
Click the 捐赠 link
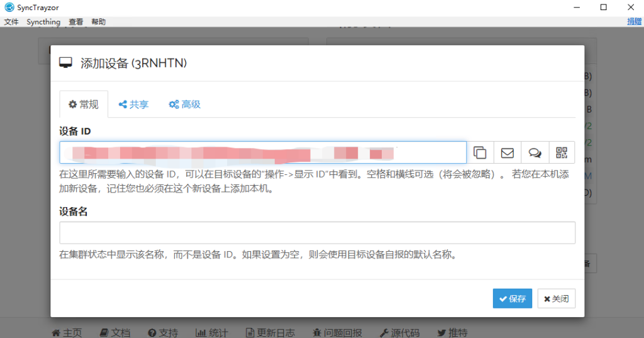click(634, 21)
